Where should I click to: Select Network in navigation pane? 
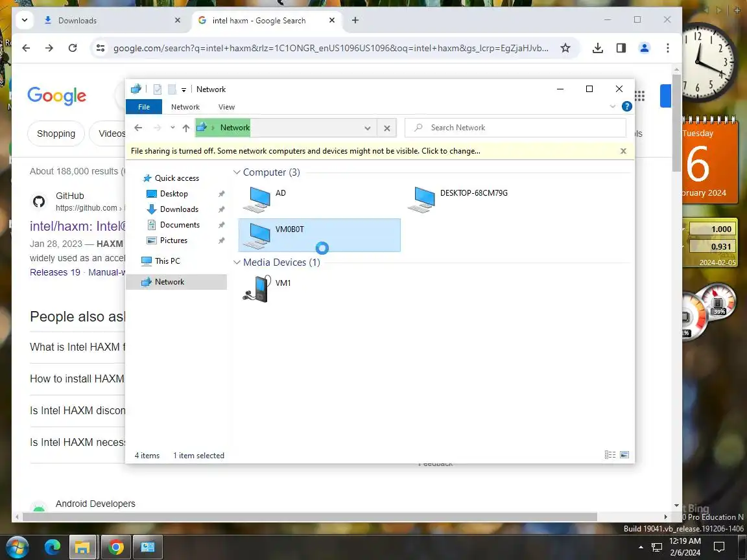[x=176, y=282]
